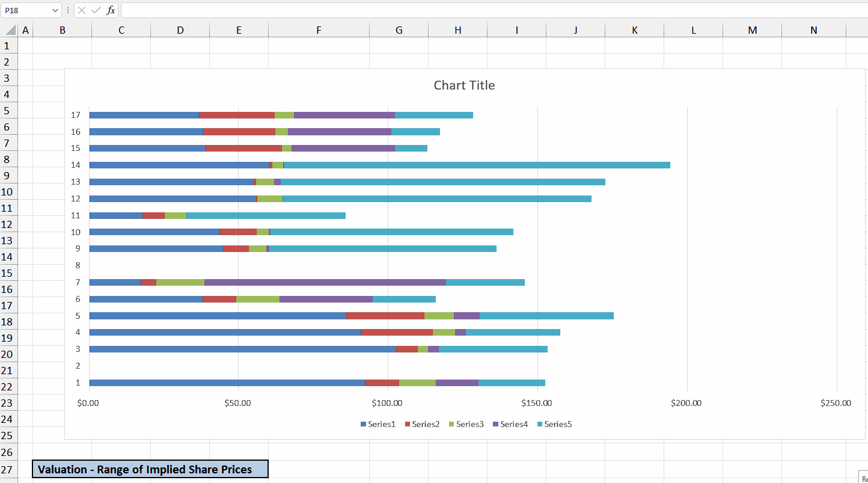
Task: Click the Series1 blue legend marker
Action: click(362, 424)
